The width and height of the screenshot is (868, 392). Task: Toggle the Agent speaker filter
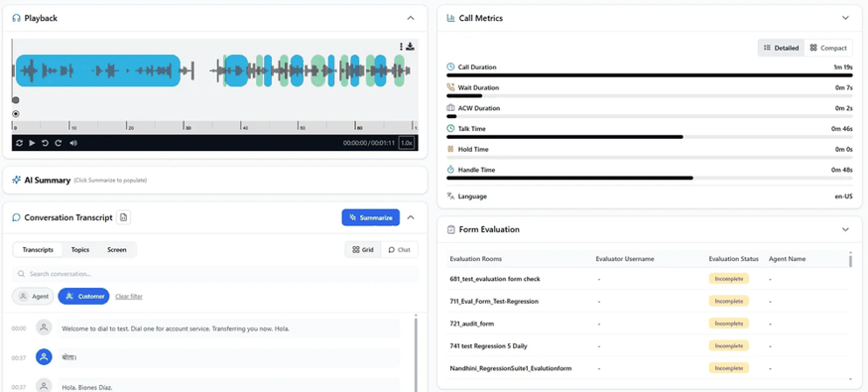click(33, 296)
